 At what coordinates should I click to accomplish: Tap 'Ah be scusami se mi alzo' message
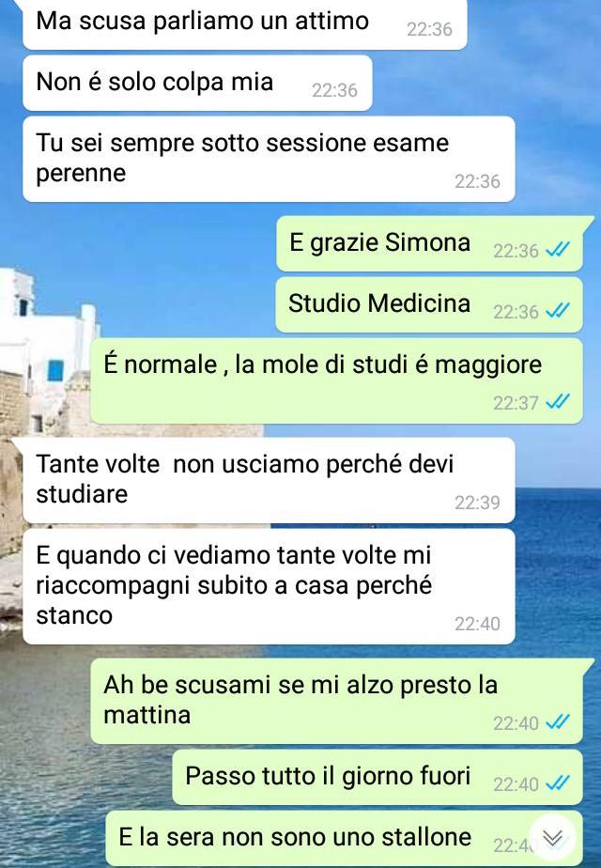[336, 702]
